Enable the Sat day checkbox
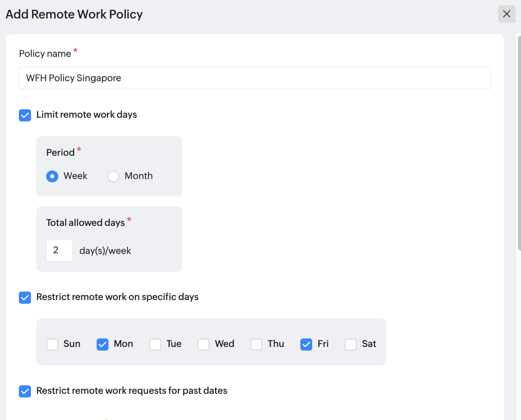Viewport: 521px width, 420px height. point(351,344)
